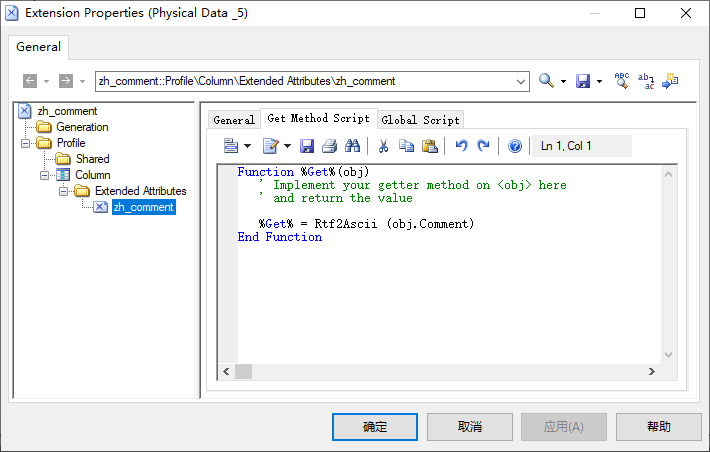Click the editor's scroll left arrow
710x452 pixels.
point(226,371)
